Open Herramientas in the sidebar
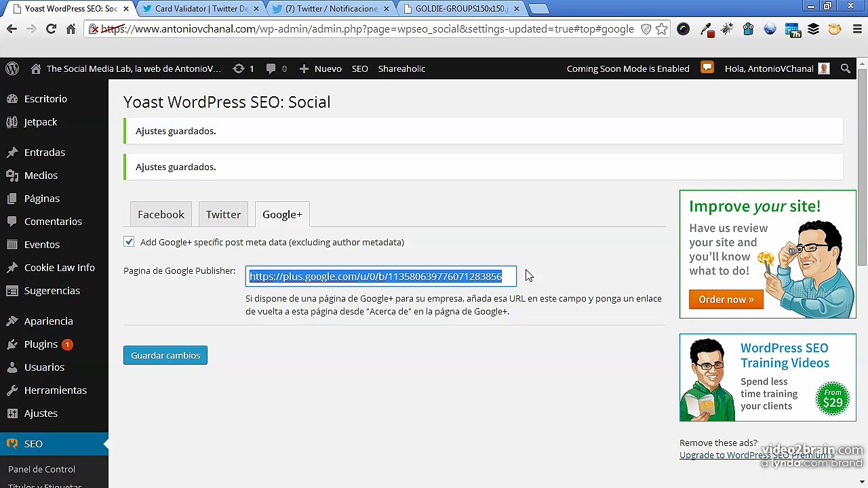This screenshot has height=488, width=868. coord(54,390)
